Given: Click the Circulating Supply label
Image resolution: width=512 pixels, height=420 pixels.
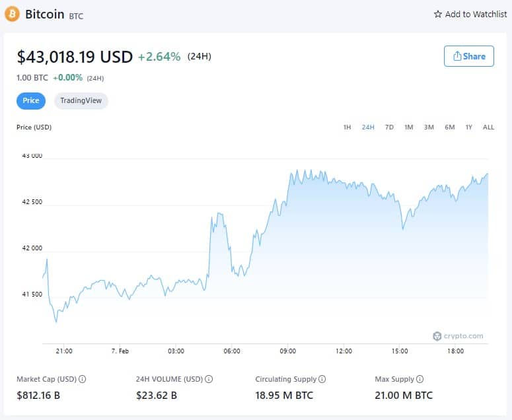Looking at the screenshot, I should pyautogui.click(x=285, y=379).
